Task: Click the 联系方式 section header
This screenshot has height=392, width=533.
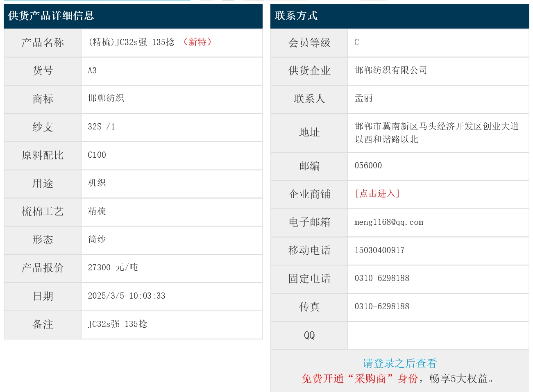Action: click(296, 16)
